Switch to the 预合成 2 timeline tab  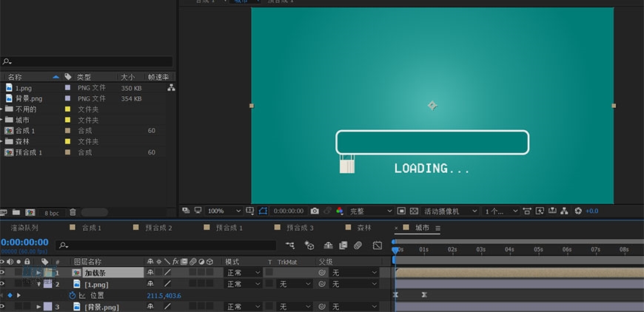(158, 228)
